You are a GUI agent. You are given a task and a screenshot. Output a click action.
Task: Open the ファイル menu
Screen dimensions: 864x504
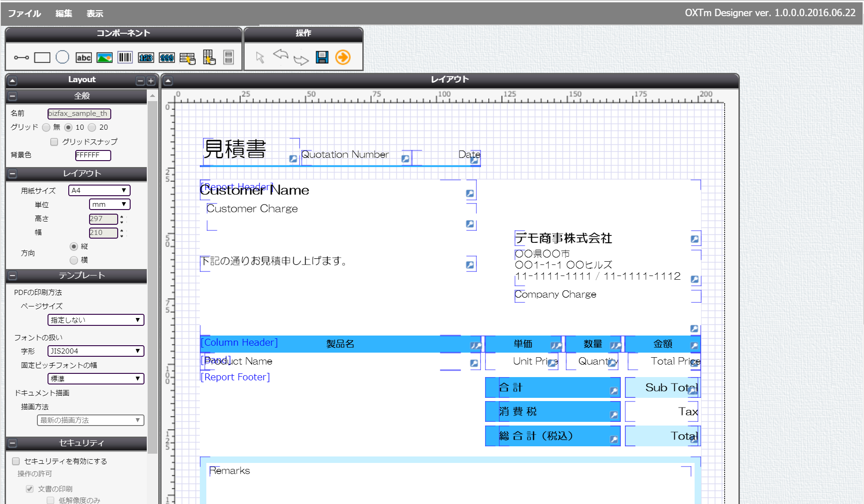pyautogui.click(x=24, y=13)
